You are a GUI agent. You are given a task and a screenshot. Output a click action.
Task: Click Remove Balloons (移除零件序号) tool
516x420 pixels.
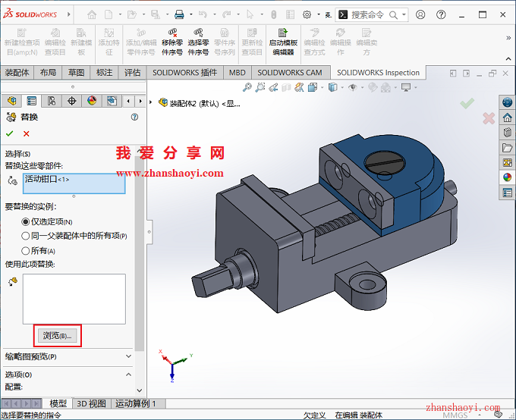pyautogui.click(x=172, y=42)
